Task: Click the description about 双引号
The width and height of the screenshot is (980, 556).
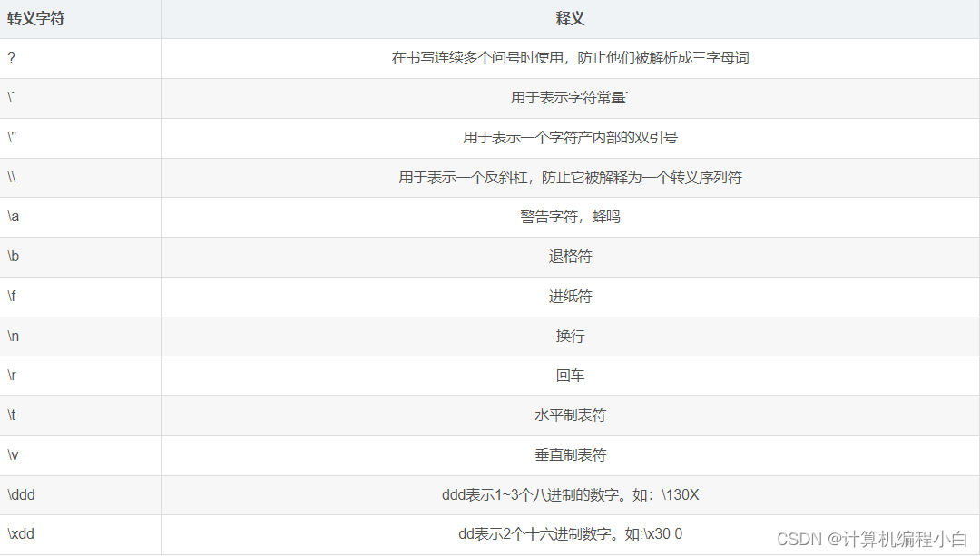Action: click(x=570, y=138)
